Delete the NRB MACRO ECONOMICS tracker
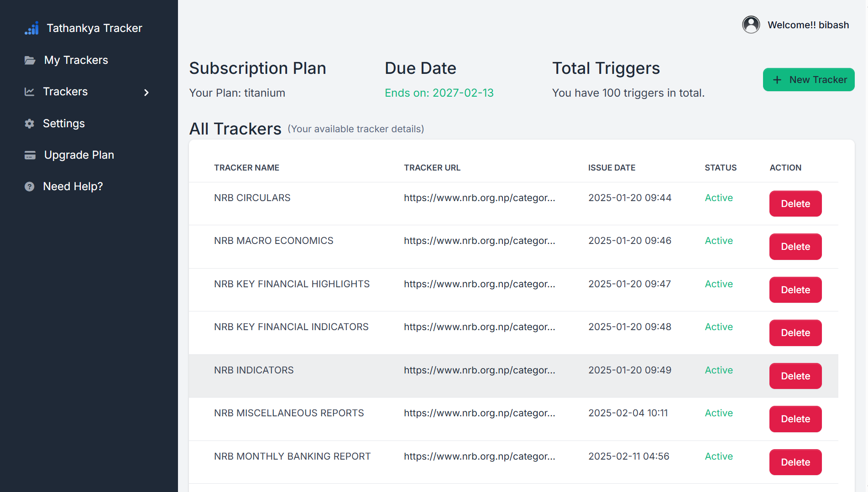Screen dimensions: 868x492 795,246
